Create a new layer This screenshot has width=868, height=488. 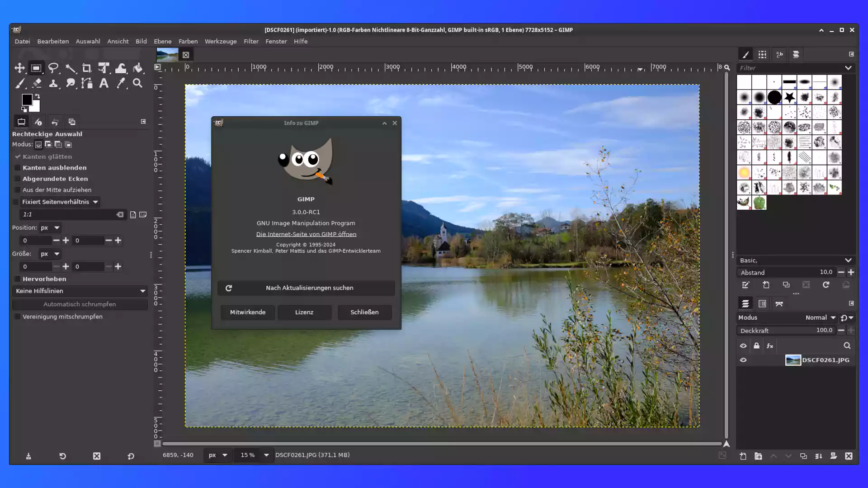(743, 456)
